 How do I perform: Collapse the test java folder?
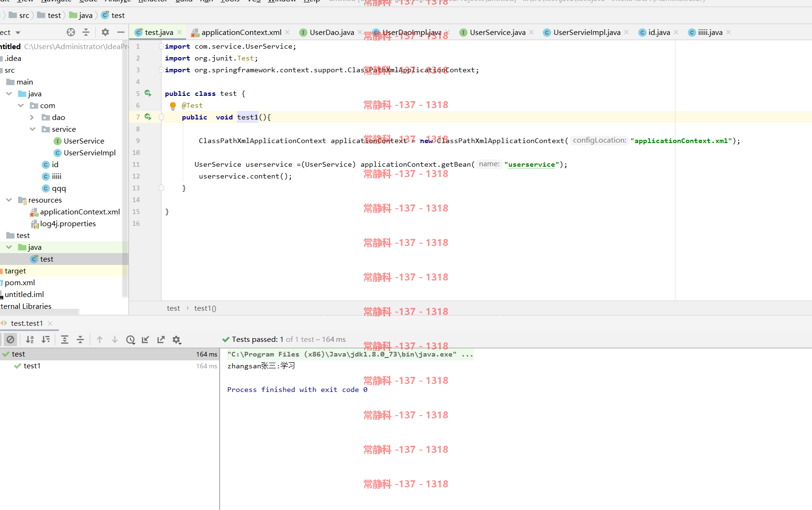click(9, 247)
